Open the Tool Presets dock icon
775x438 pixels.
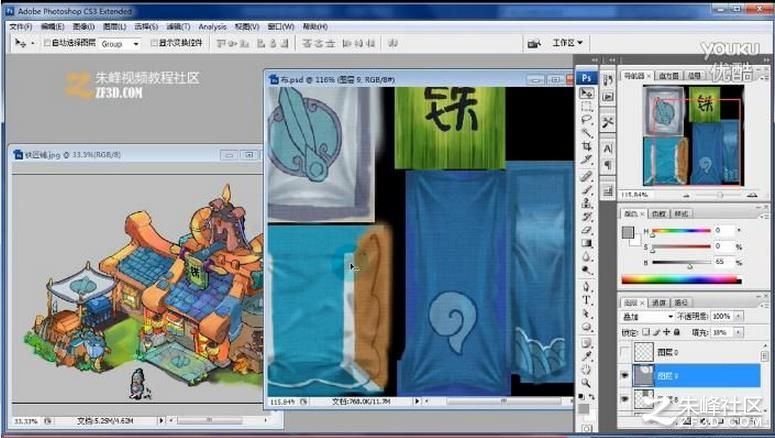coord(608,122)
